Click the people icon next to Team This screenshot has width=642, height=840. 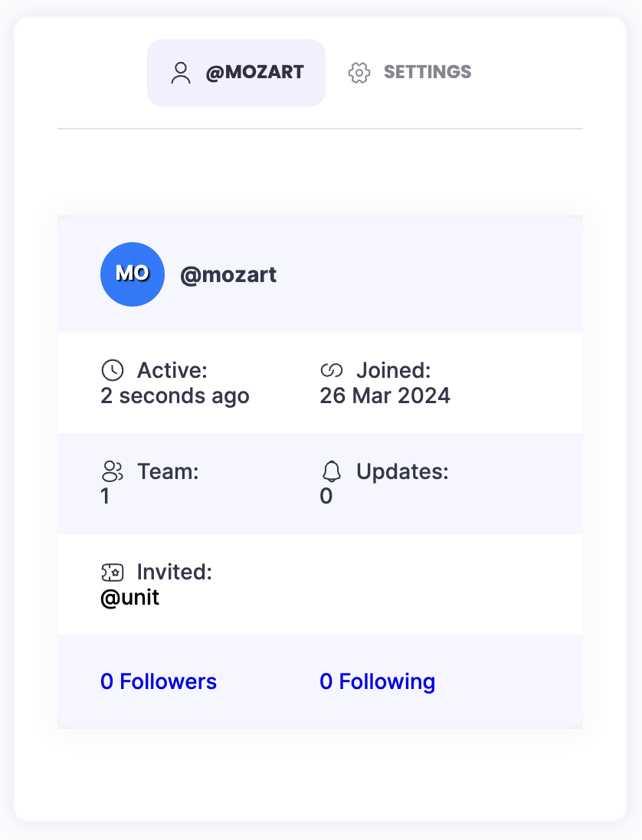click(x=113, y=471)
